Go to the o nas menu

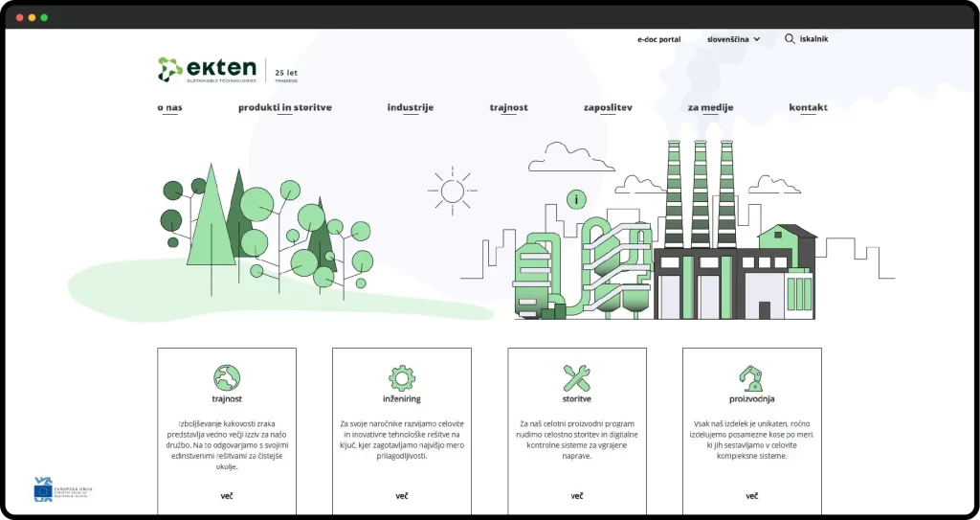pos(169,107)
